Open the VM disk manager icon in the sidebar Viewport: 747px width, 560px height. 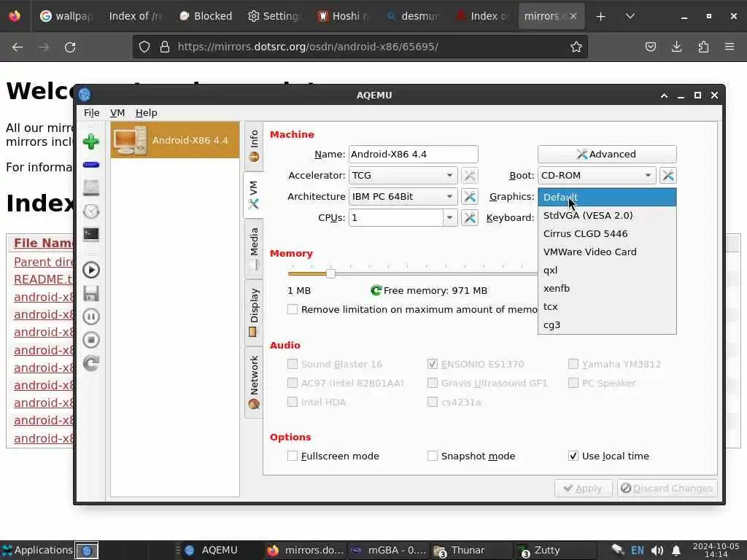point(91,187)
